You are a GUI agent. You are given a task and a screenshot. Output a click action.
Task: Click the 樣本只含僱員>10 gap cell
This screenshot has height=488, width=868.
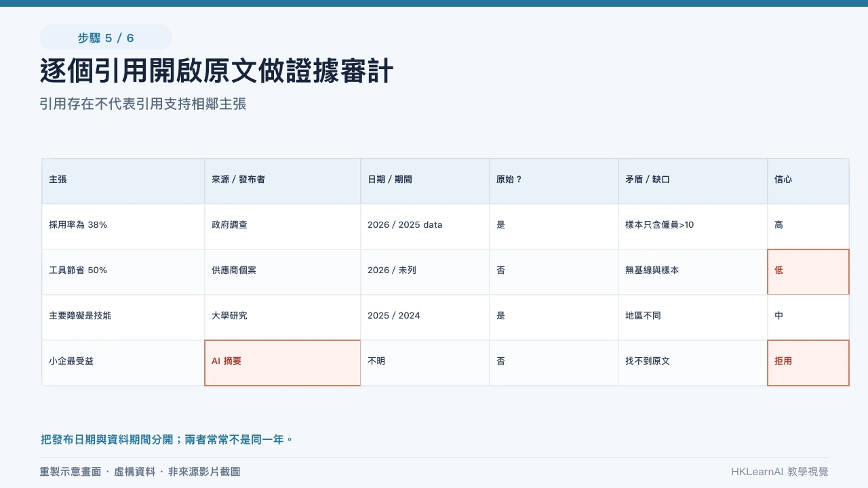pos(693,225)
